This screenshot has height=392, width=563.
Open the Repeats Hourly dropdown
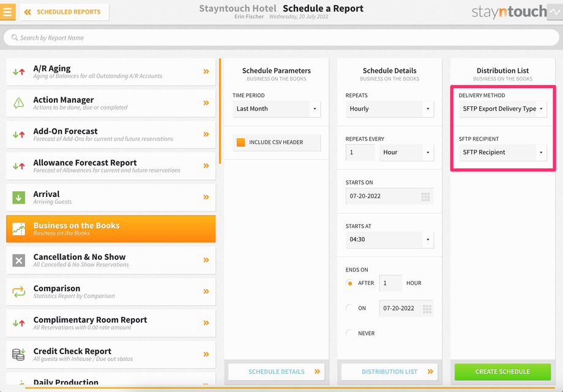click(x=390, y=109)
